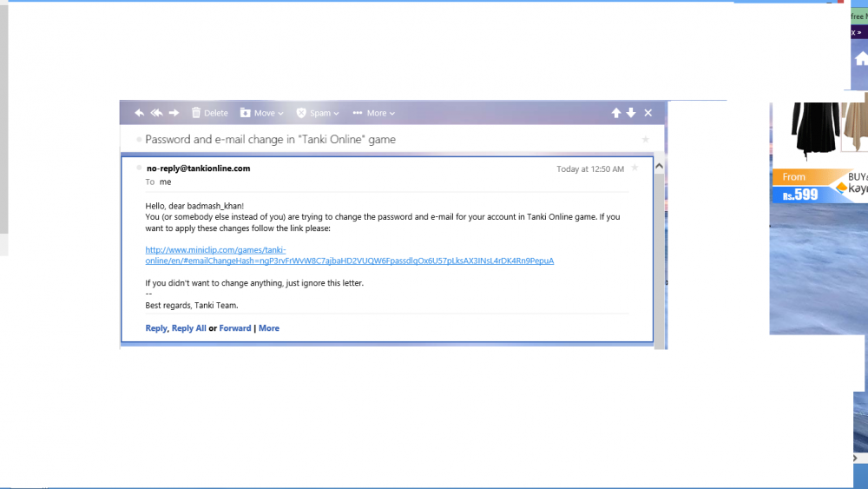The width and height of the screenshot is (868, 489).
Task: Open the More actions dropdown in toolbar
Action: [373, 113]
